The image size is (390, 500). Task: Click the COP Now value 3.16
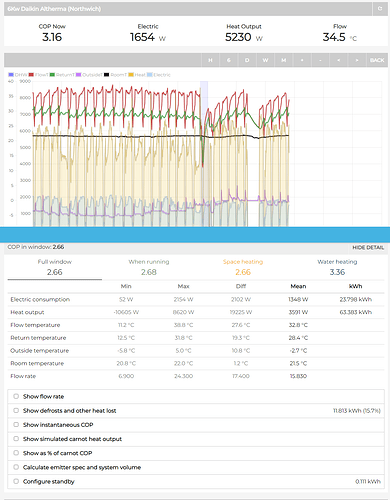click(x=52, y=37)
